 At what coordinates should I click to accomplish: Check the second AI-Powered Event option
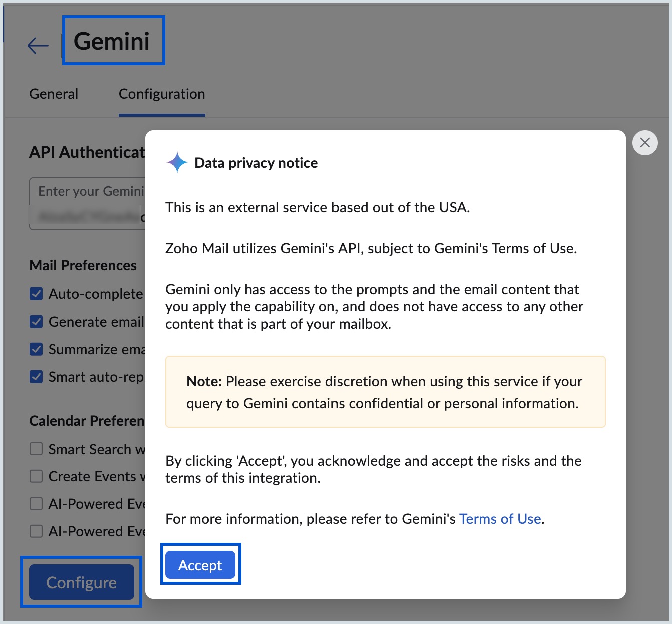[x=36, y=531]
